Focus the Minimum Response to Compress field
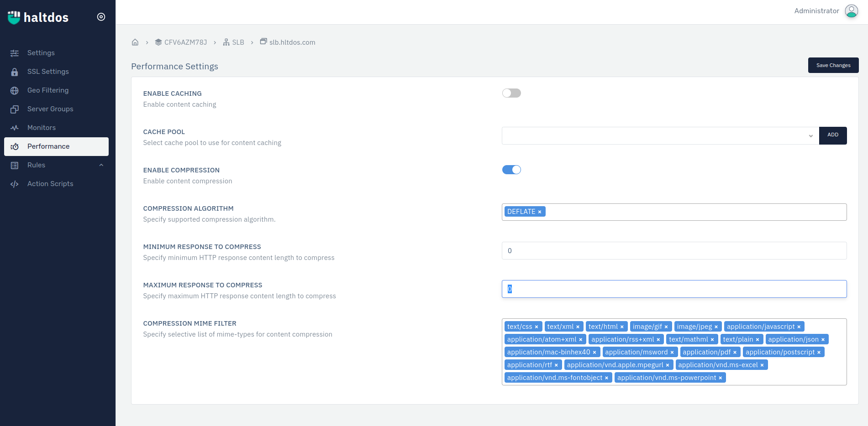Image resolution: width=868 pixels, height=426 pixels. 674,251
